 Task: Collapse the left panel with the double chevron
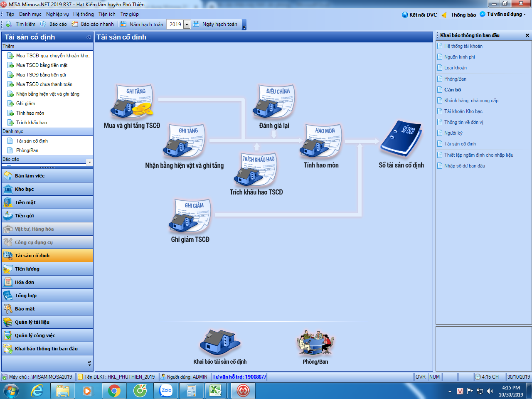[x=89, y=37]
